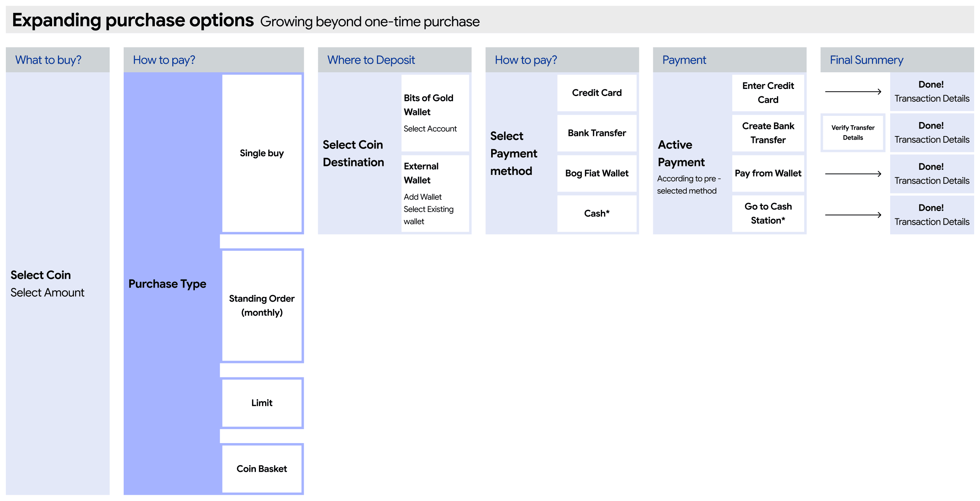Open the Enter Credit Card step
The image size is (980, 501).
[x=768, y=93]
